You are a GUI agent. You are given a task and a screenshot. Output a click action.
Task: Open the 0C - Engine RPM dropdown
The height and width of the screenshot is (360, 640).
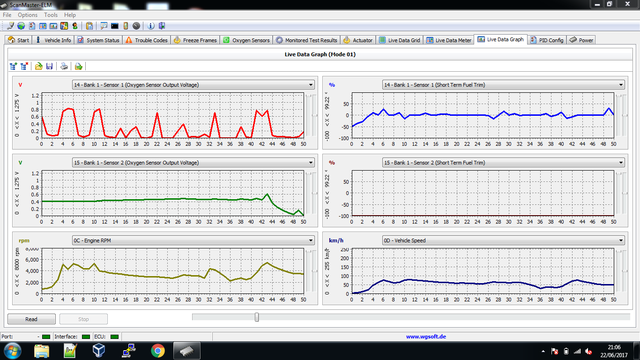click(x=193, y=240)
